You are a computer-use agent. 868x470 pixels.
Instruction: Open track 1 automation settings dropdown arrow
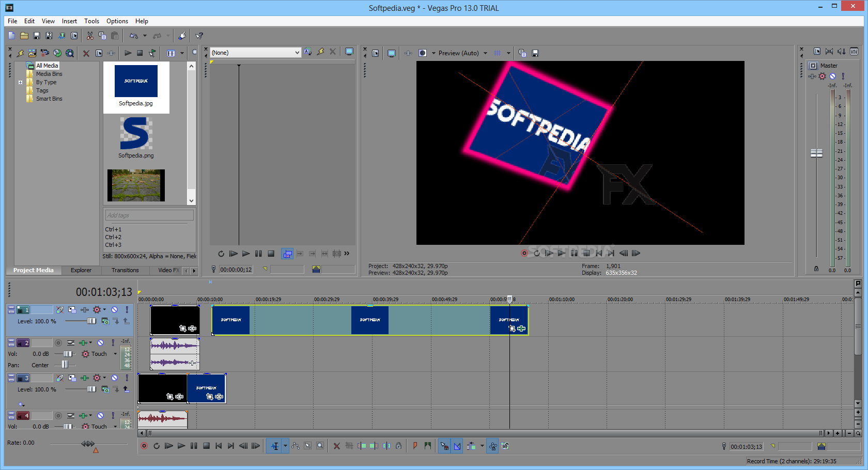[104, 310]
